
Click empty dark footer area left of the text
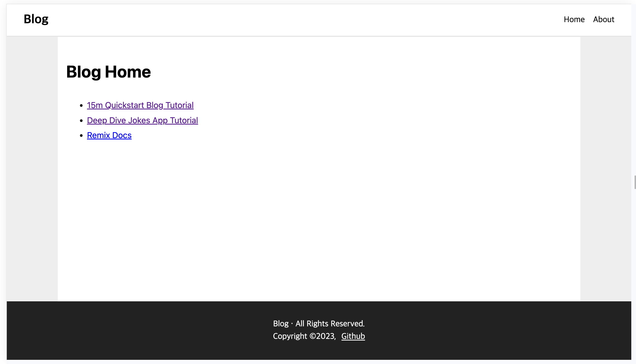coord(131,330)
